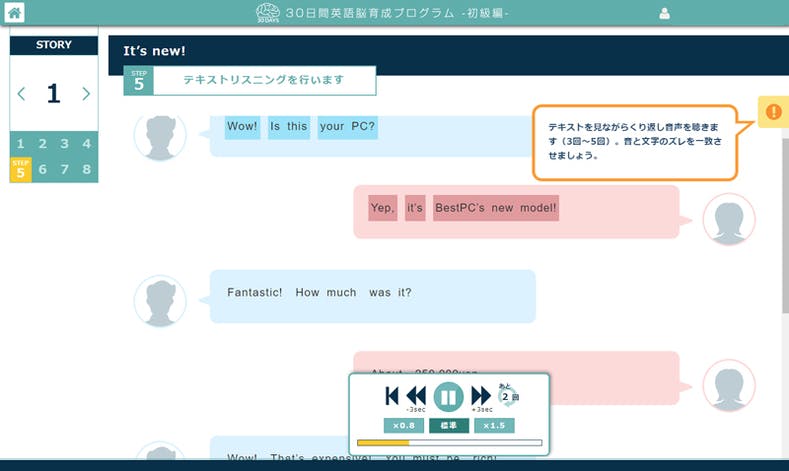Go to next story with right chevron
Screen dimensions: 789x471
86,94
